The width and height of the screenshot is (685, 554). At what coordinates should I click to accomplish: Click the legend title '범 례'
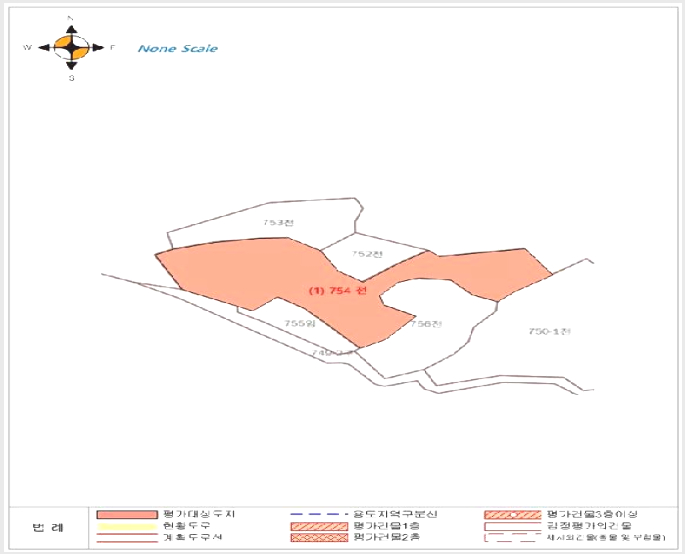[48, 528]
